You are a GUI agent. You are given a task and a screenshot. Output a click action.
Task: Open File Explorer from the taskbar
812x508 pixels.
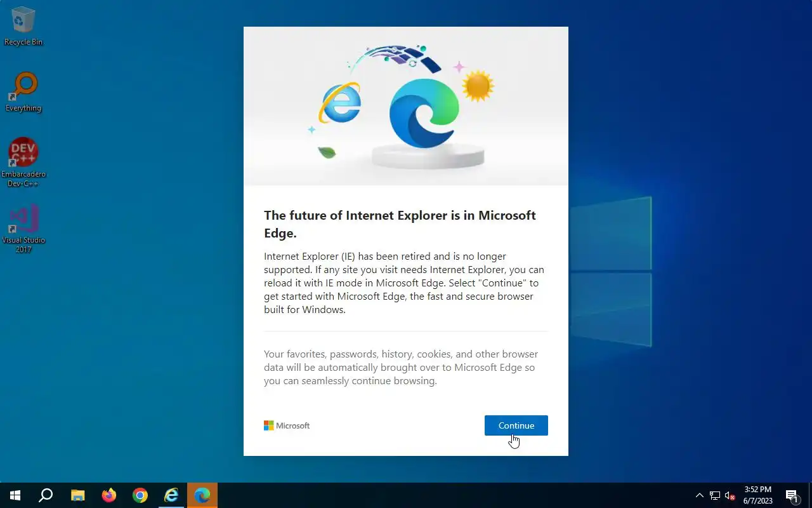tap(77, 495)
